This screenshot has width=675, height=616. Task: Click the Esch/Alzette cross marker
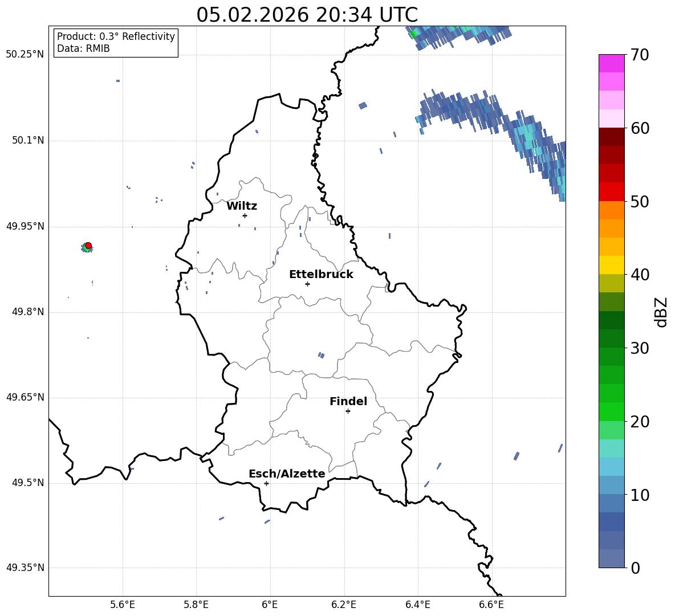coord(266,483)
